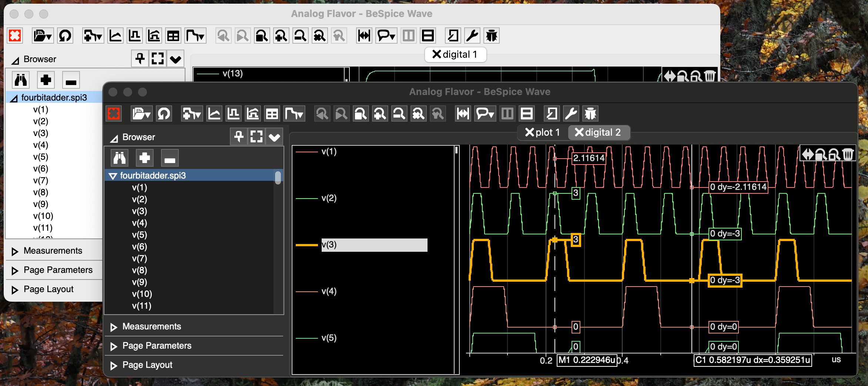Click the trash icon in the plot overlay toolbar
This screenshot has height=386, width=868.
[x=848, y=153]
